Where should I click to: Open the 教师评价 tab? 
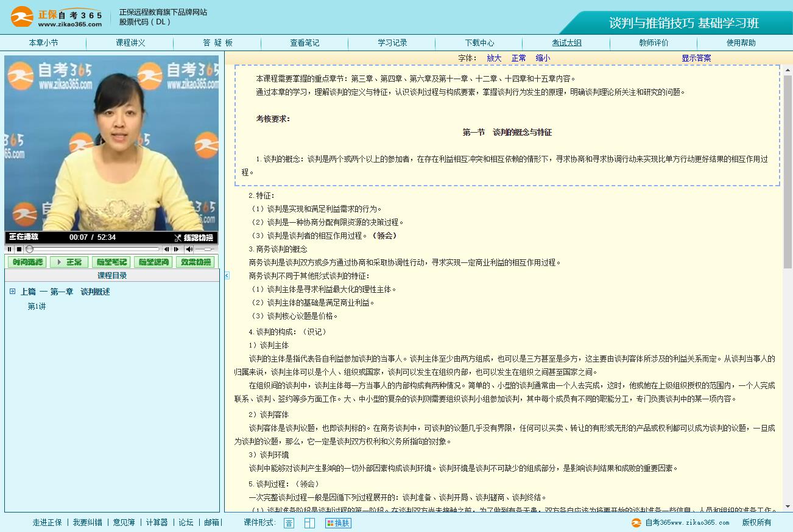(654, 43)
